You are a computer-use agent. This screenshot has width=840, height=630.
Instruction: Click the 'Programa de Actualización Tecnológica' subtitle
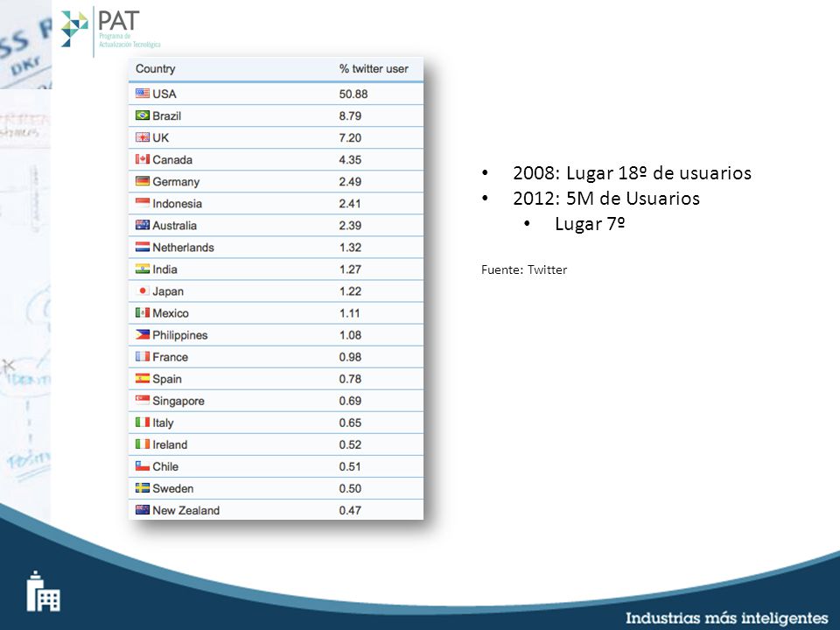coord(129,40)
